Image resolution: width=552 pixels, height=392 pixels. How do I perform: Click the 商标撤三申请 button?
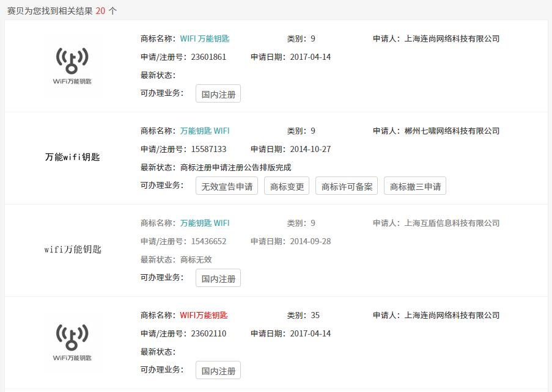(415, 186)
